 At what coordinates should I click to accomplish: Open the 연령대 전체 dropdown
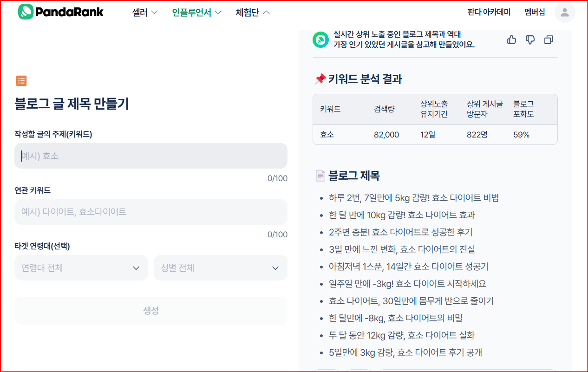point(81,268)
